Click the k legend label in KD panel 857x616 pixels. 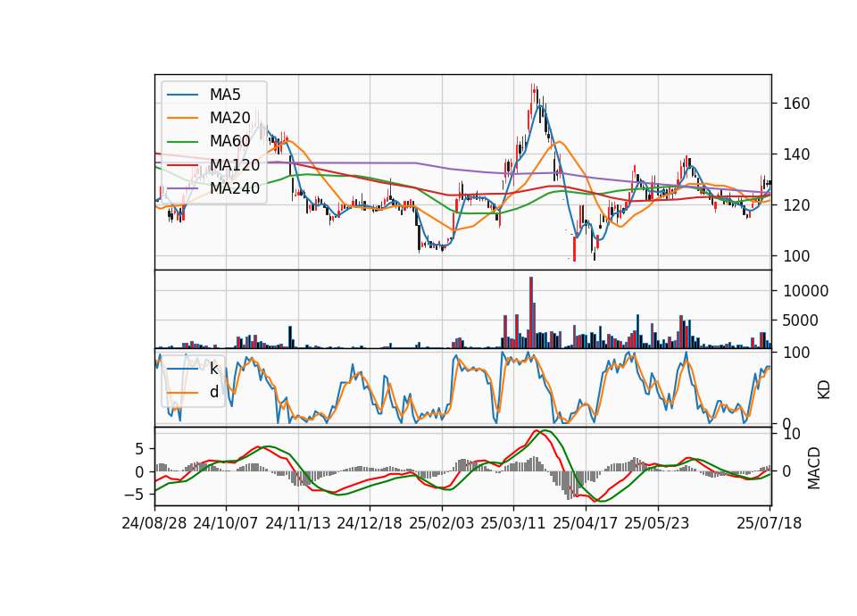pyautogui.click(x=213, y=369)
